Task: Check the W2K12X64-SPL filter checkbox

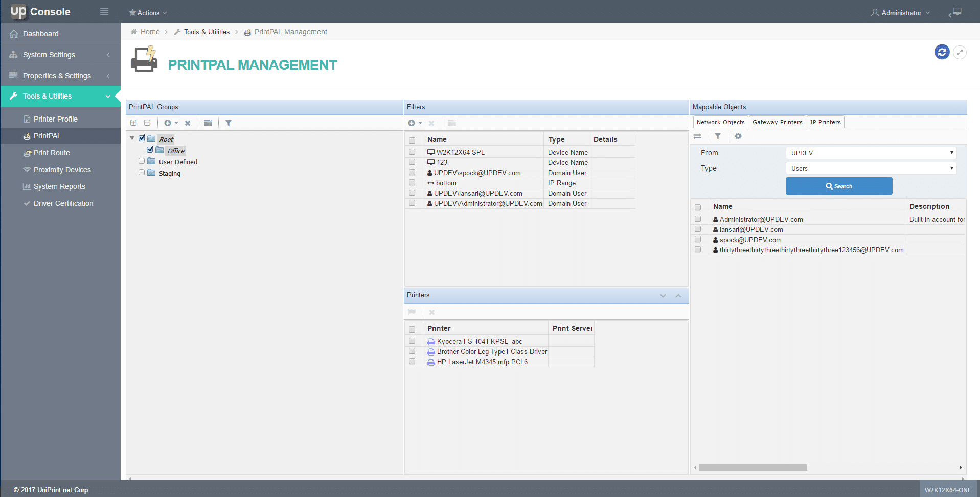Action: (x=412, y=152)
